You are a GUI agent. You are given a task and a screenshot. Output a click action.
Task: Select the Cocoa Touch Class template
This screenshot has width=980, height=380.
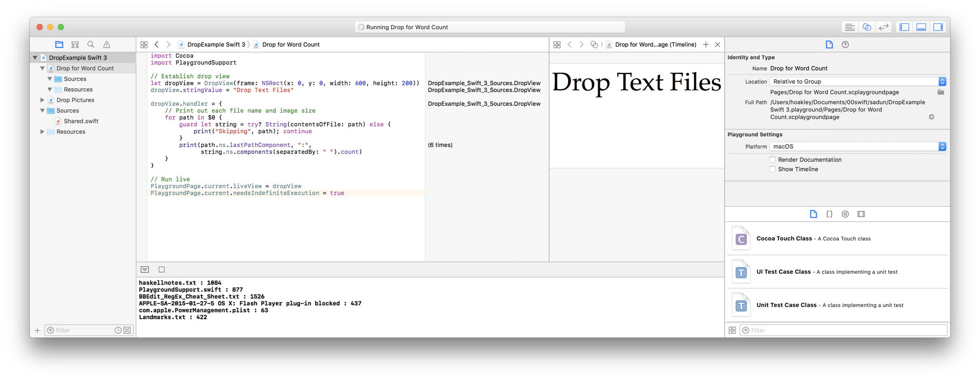tap(837, 239)
